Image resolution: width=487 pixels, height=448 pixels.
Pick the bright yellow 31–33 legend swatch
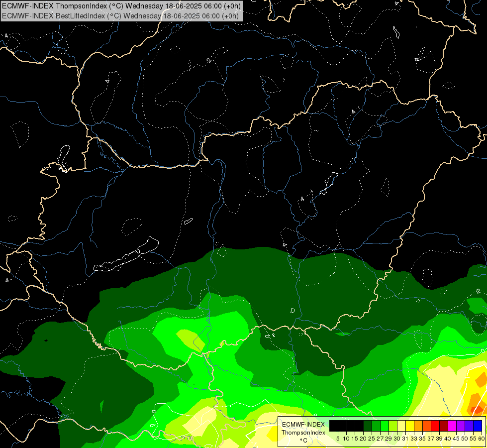[x=410, y=426]
